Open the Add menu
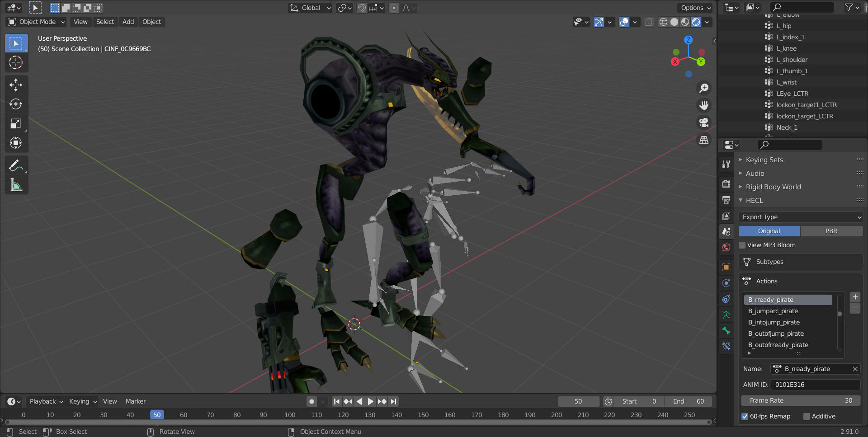 pos(128,22)
